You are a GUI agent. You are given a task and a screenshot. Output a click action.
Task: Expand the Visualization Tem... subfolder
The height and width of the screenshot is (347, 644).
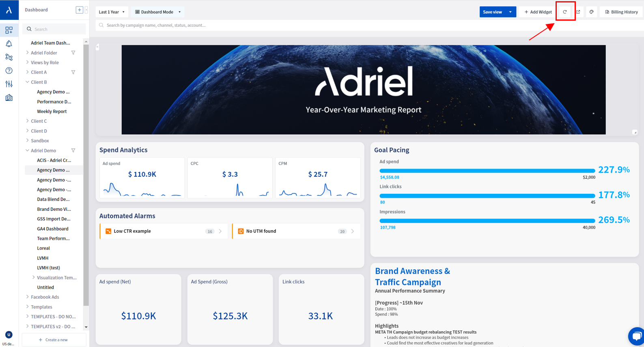[x=33, y=277]
